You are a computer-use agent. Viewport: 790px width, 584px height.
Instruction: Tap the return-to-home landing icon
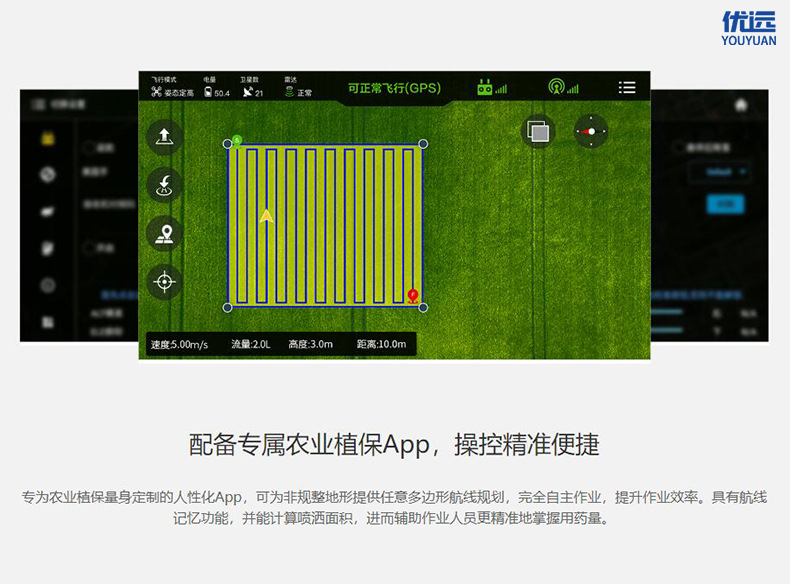tap(165, 184)
